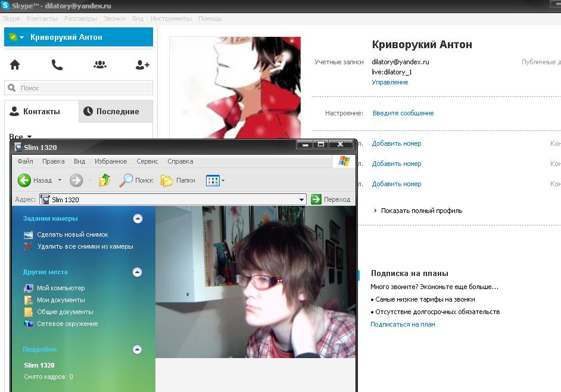Open the Назад history dropdown arrow
561x392 pixels.
(x=60, y=180)
